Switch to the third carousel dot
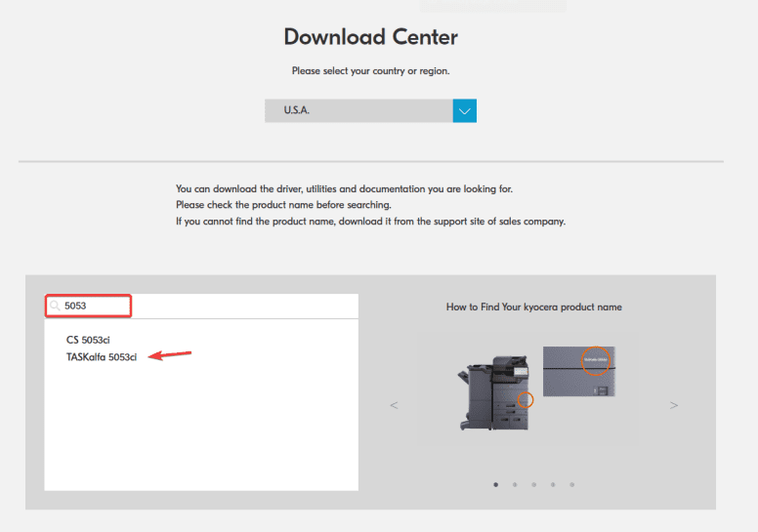The width and height of the screenshot is (758, 532). 533,484
